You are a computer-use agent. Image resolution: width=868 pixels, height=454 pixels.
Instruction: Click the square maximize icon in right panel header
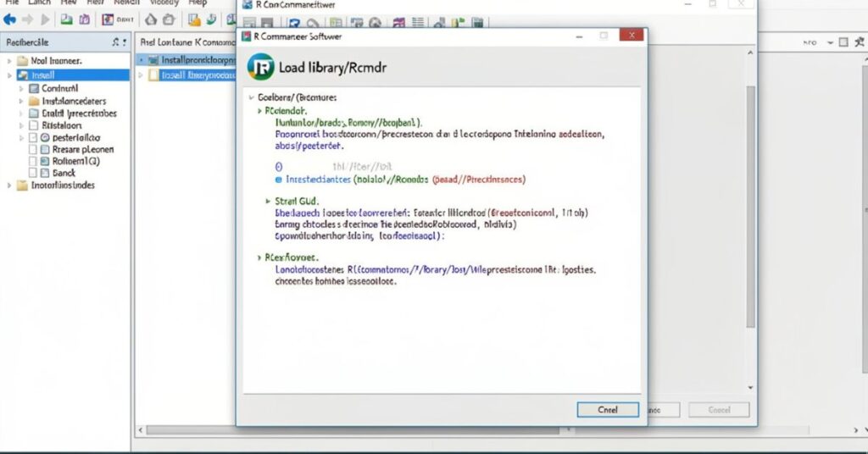click(843, 42)
